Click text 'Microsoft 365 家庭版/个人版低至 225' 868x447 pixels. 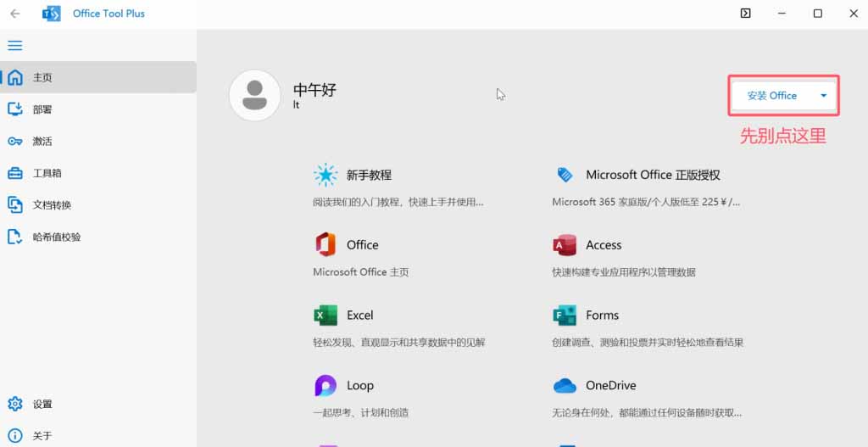point(635,202)
